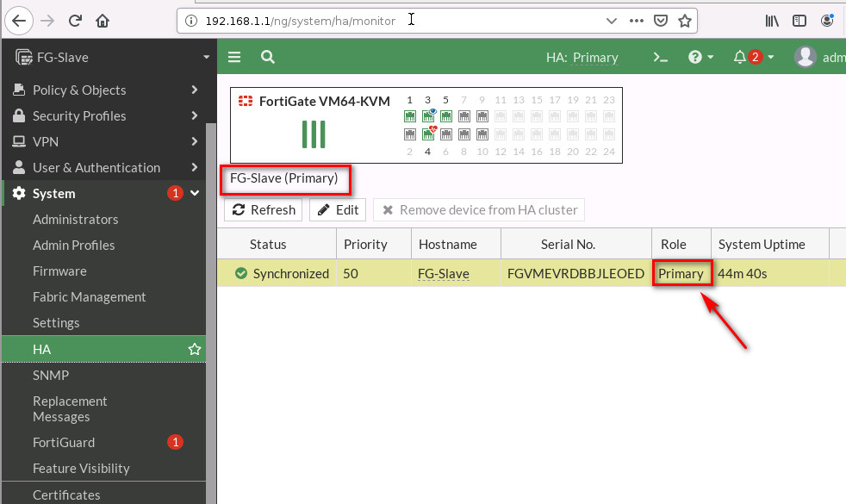Click the help question mark icon
This screenshot has width=846, height=504.
[x=694, y=57]
